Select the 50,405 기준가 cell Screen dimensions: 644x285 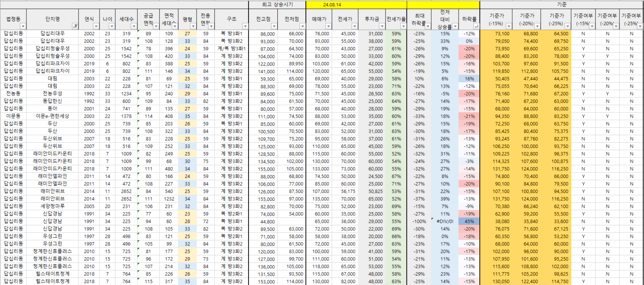496,79
